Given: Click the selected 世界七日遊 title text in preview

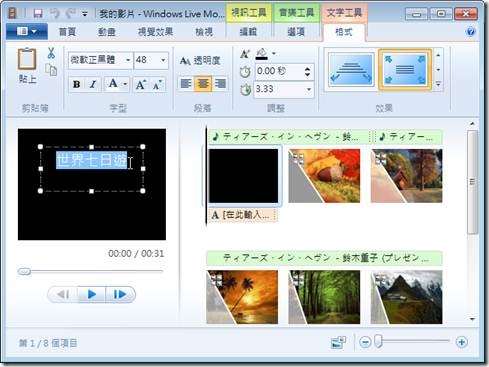Looking at the screenshot, I should point(91,160).
